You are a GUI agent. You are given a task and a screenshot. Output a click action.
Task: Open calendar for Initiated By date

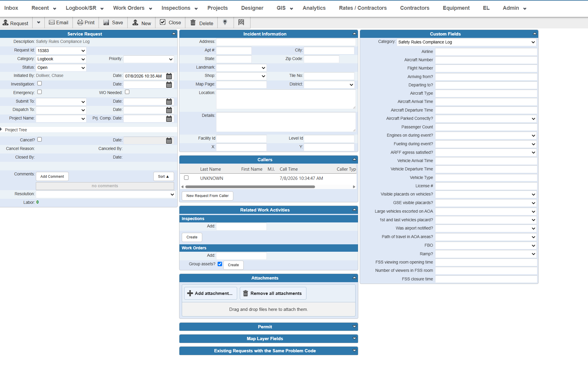(x=169, y=76)
